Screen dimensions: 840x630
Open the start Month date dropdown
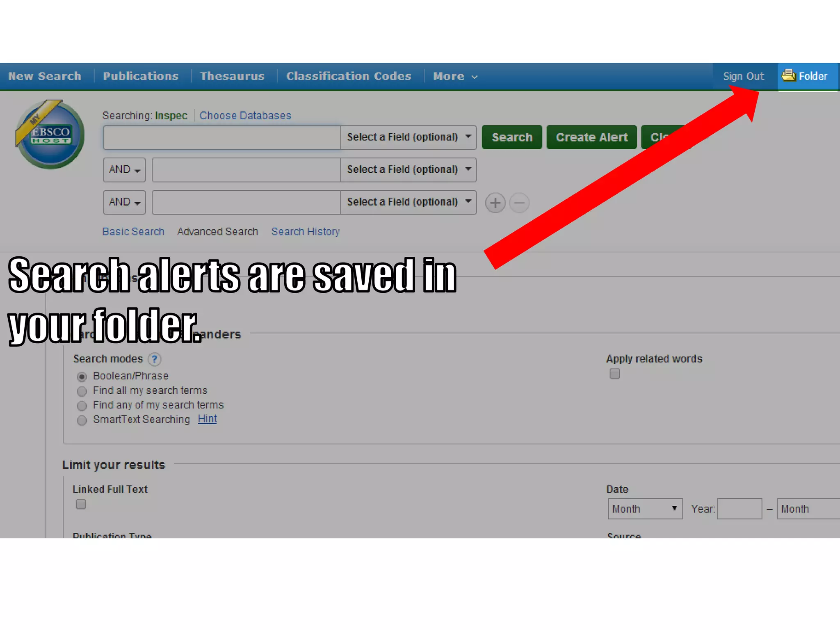click(645, 509)
